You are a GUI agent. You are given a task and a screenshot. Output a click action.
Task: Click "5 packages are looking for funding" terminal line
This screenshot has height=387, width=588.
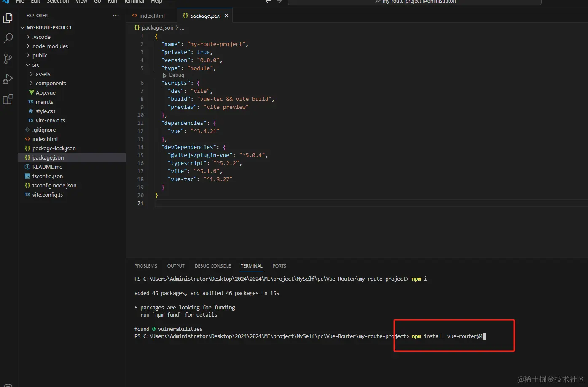185,307
